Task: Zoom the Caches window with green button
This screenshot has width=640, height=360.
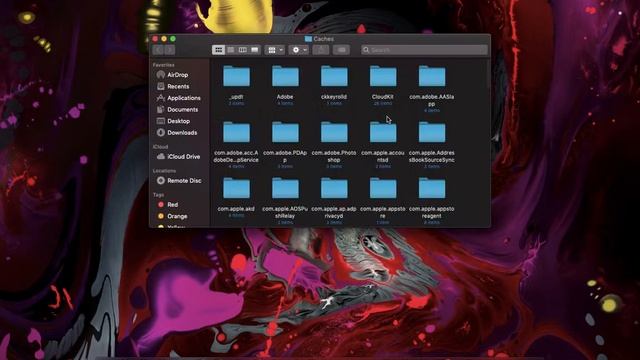Action: [173, 39]
